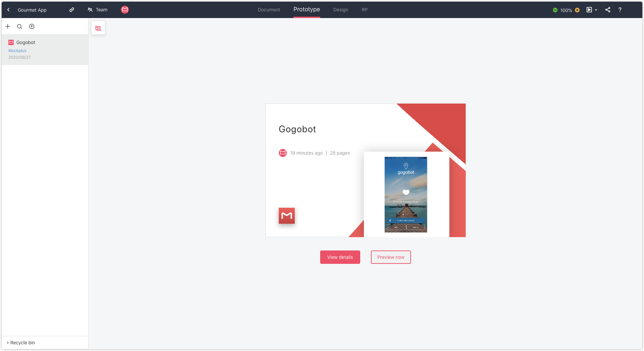
Task: Click the 28 pages text
Action: 340,153
